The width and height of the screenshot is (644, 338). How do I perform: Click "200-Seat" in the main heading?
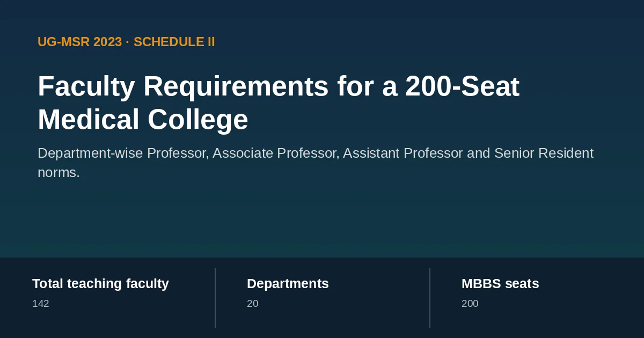tap(462, 86)
